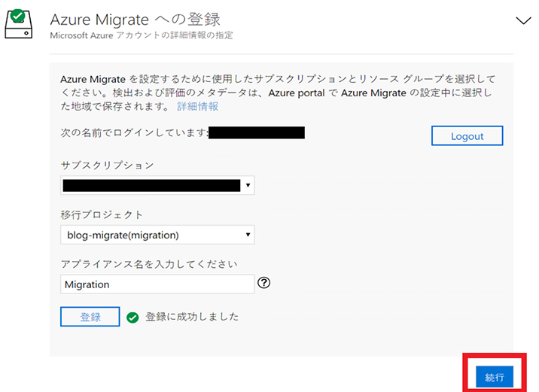Click the appliance name field containing Migration
This screenshot has height=392, width=539.
click(157, 284)
